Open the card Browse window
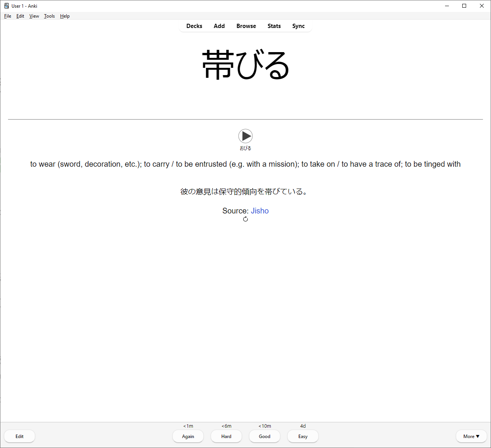 [x=246, y=26]
